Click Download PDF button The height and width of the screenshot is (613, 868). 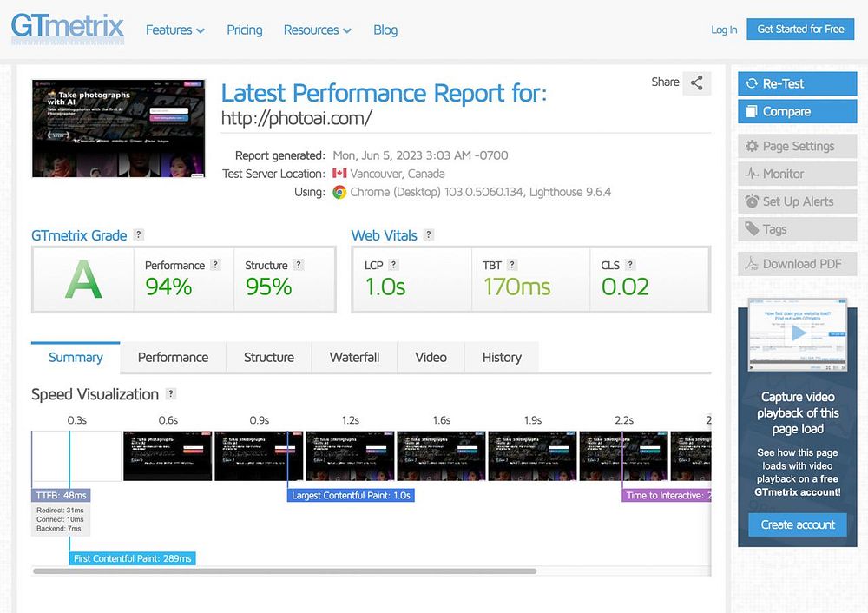tap(797, 264)
